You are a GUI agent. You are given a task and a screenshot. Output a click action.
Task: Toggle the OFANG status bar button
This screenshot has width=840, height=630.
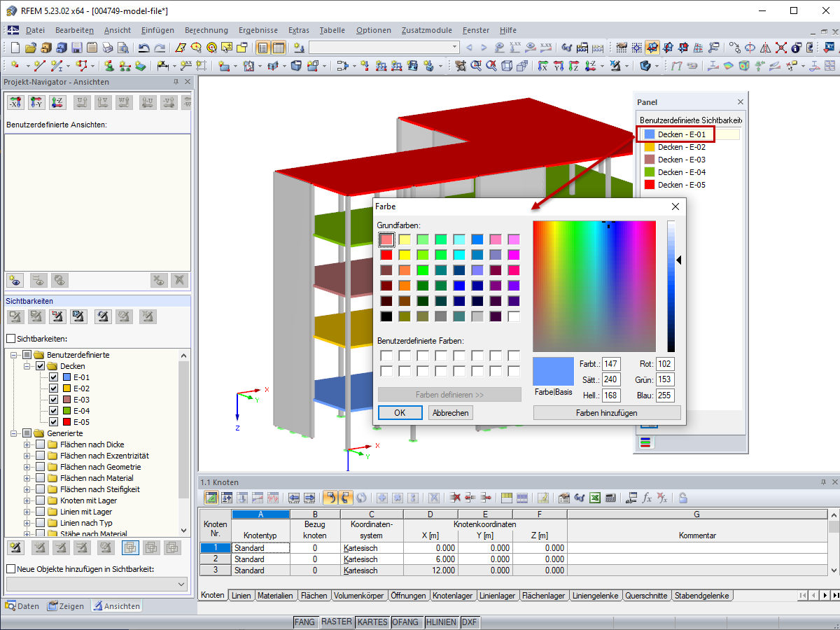point(406,622)
